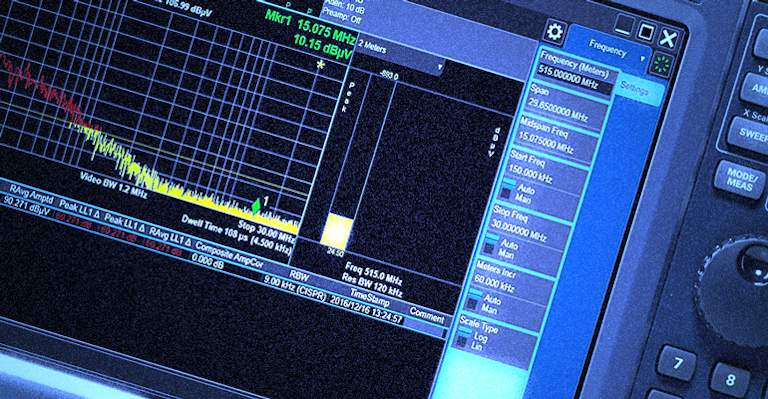This screenshot has height=399, width=768.
Task: Expand the Frequency menu dropdown arrow
Action: pyautogui.click(x=643, y=59)
